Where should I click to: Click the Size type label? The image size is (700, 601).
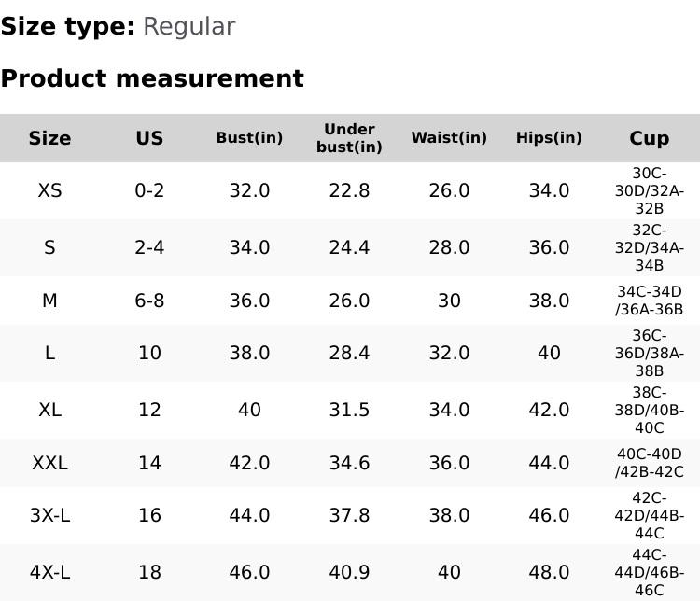(67, 26)
